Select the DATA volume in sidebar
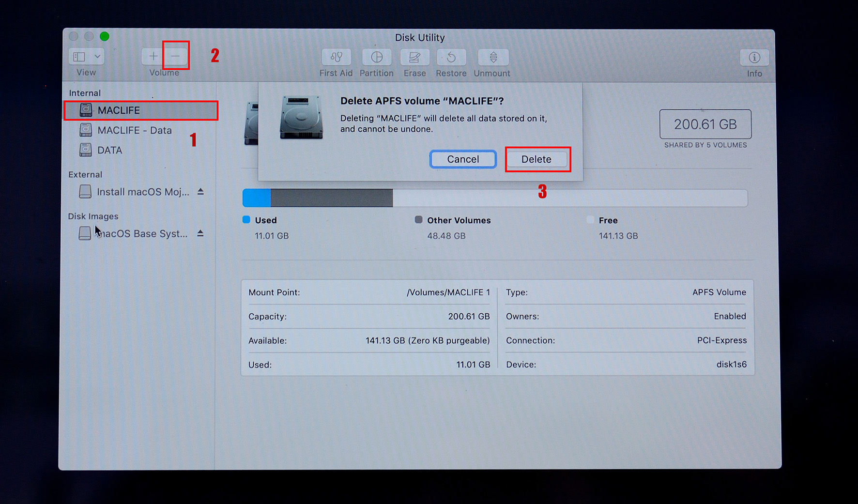This screenshot has width=858, height=504. (x=110, y=150)
